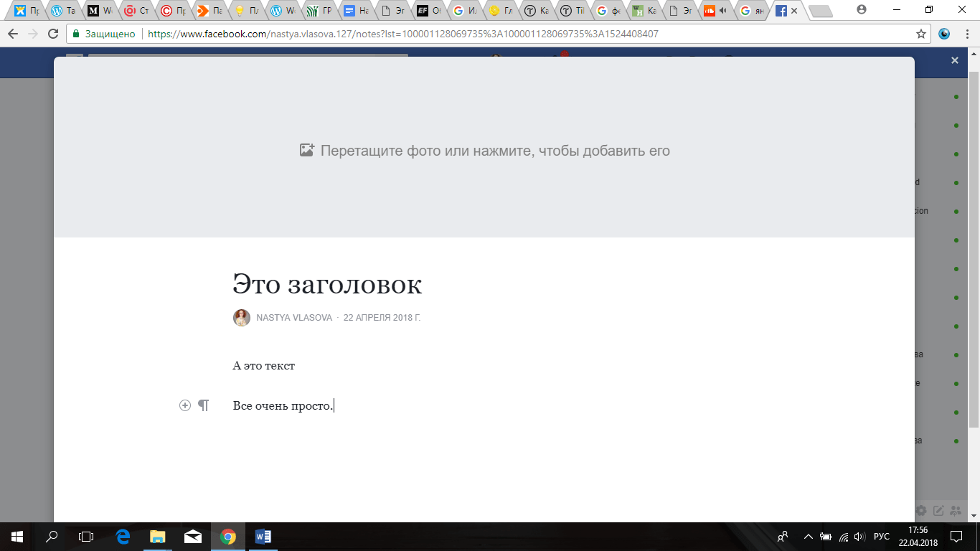This screenshot has width=980, height=551.
Task: Click the compose/edit pencil icon near the gear
Action: point(938,509)
